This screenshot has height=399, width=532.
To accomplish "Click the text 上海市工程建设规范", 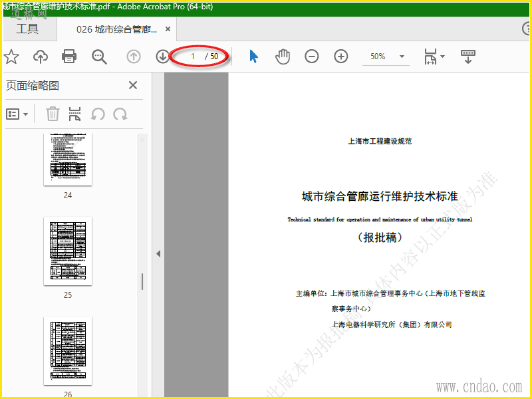I will click(380, 141).
